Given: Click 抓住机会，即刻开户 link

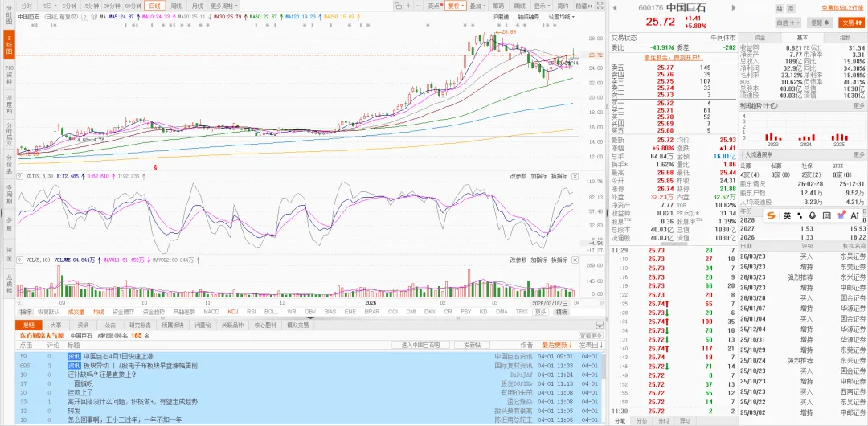Looking at the screenshot, I should 672,58.
